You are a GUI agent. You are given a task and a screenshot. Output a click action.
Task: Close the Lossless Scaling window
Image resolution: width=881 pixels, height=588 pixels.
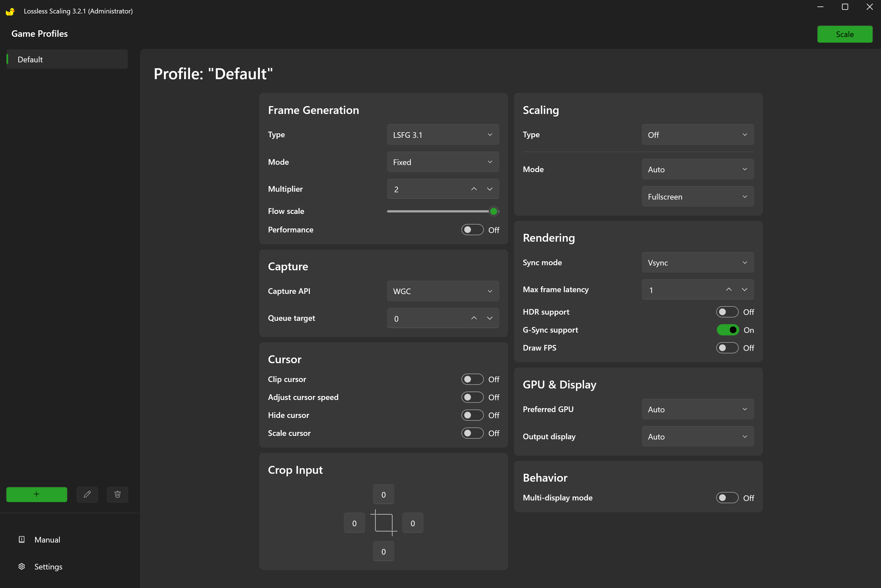[869, 7]
